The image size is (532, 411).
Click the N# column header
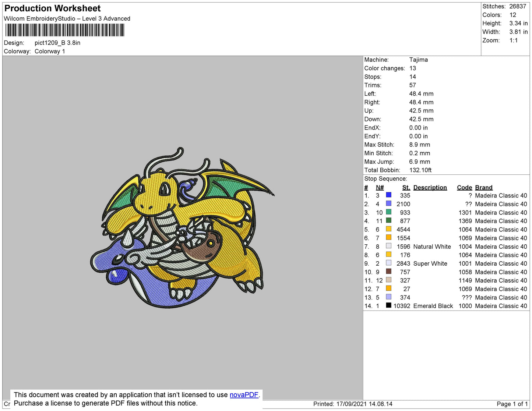click(380, 187)
